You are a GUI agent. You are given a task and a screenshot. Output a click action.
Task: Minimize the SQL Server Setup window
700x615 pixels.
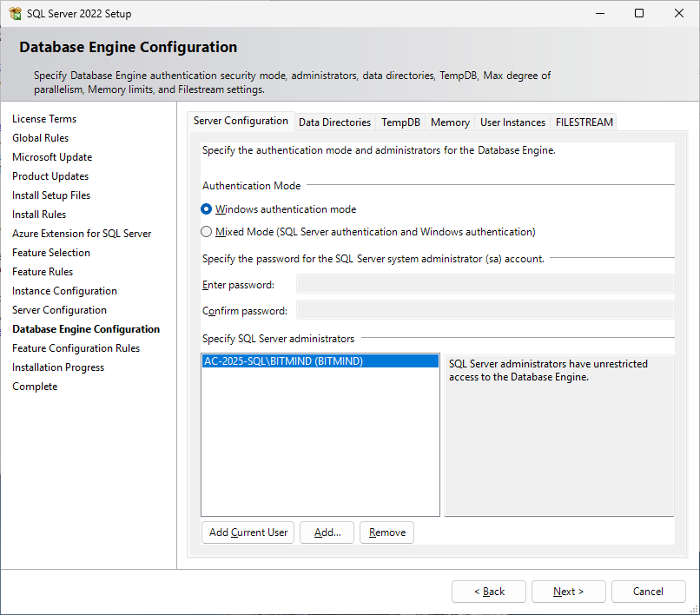pos(600,14)
